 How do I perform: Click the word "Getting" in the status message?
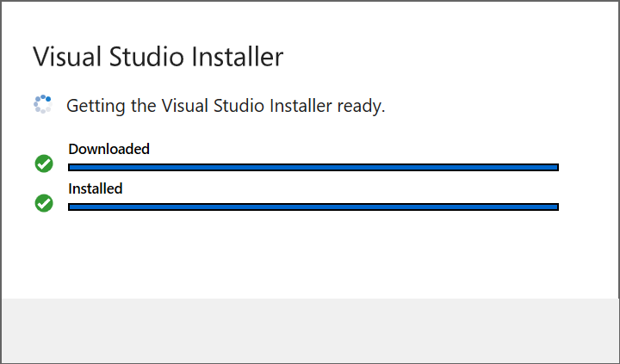[90, 106]
